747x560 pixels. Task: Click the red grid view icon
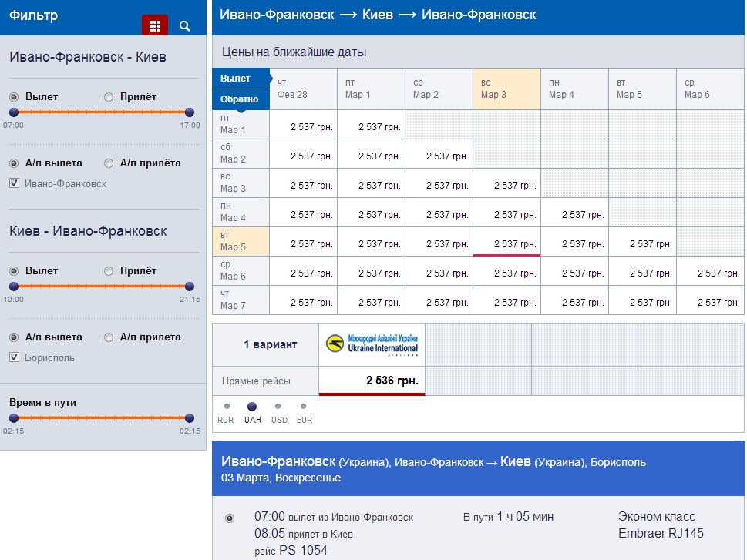point(155,26)
